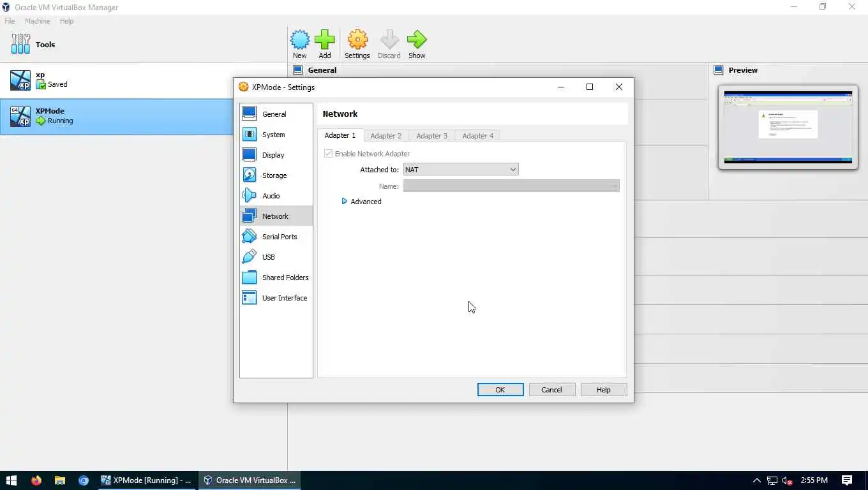868x490 pixels.
Task: Click the taskbar clock showing 2:55 PM
Action: coord(814,480)
